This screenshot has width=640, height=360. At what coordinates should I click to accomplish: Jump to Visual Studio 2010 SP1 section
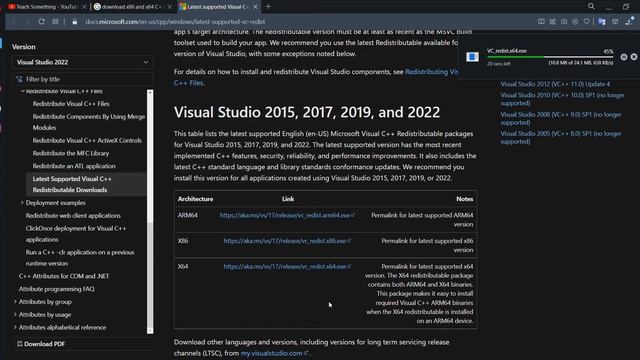(x=562, y=99)
